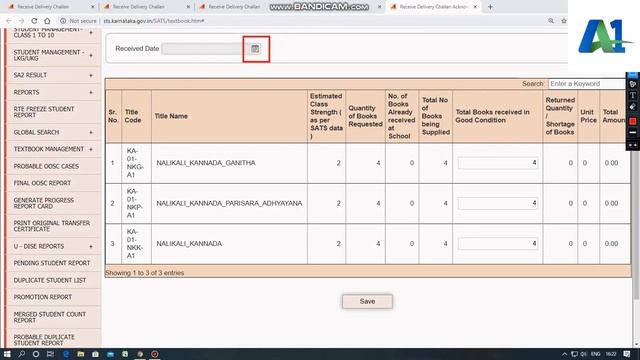Edit good condition quantity for KA-01-NKK-A1 row

click(x=498, y=244)
